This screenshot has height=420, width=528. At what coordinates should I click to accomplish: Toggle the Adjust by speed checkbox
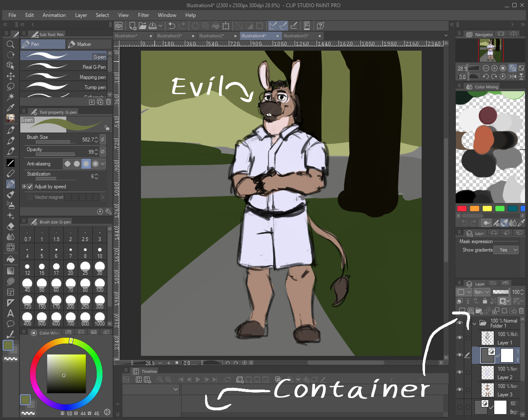pyautogui.click(x=30, y=187)
